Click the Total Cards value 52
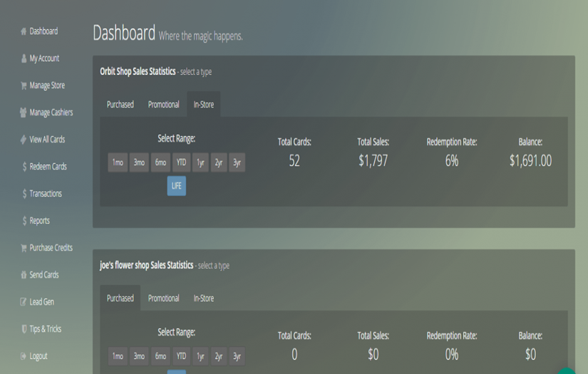588x374 pixels. 294,161
